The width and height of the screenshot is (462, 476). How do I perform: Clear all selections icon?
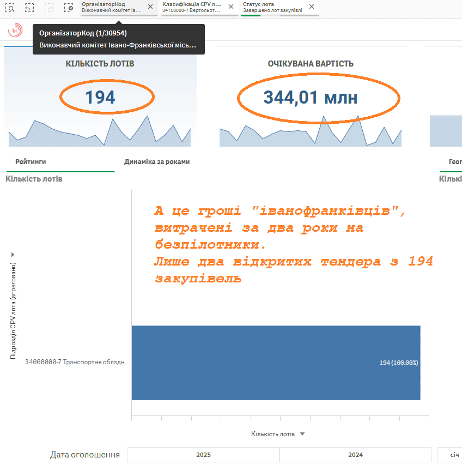coord(68,8)
